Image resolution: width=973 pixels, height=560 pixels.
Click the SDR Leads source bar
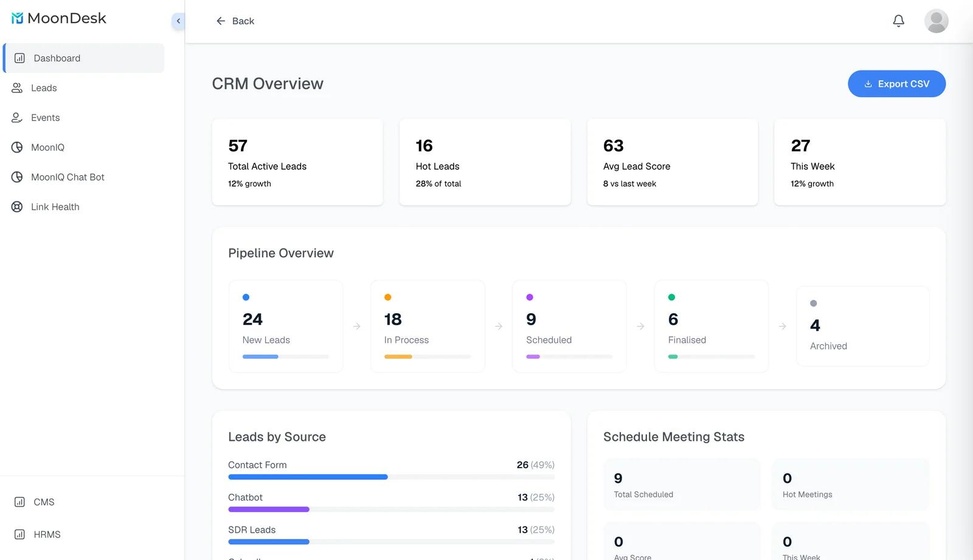391,542
